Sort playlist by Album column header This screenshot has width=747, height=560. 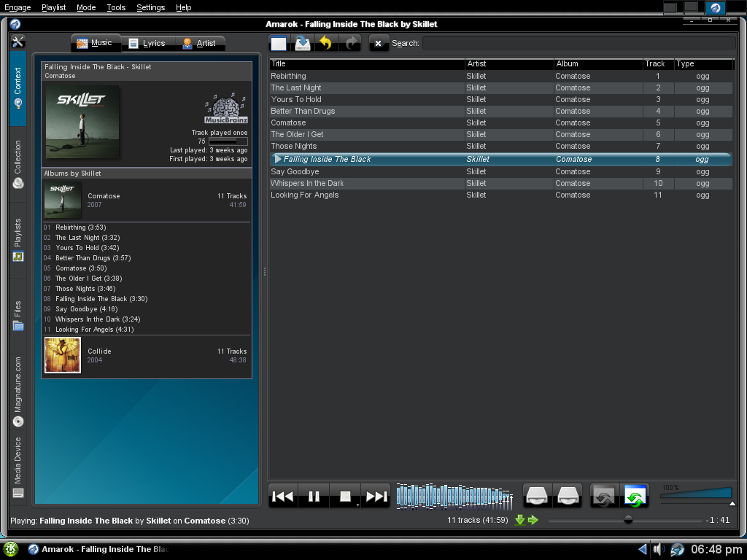point(598,64)
